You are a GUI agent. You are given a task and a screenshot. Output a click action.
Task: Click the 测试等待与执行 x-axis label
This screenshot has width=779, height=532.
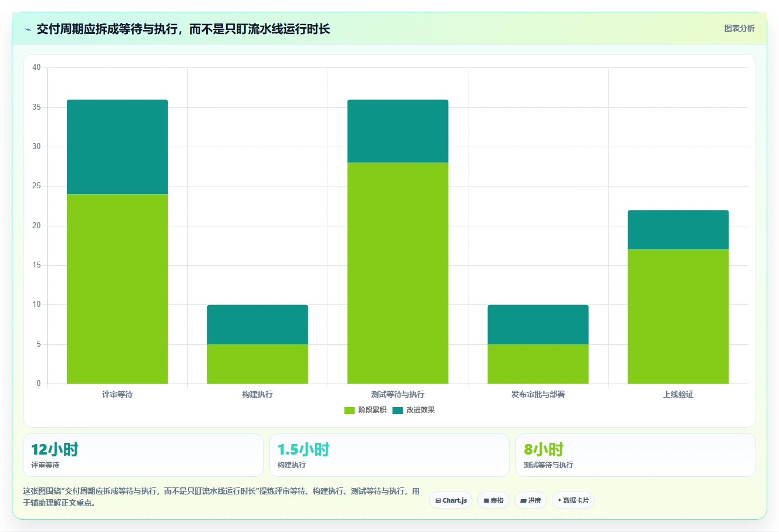coord(398,394)
